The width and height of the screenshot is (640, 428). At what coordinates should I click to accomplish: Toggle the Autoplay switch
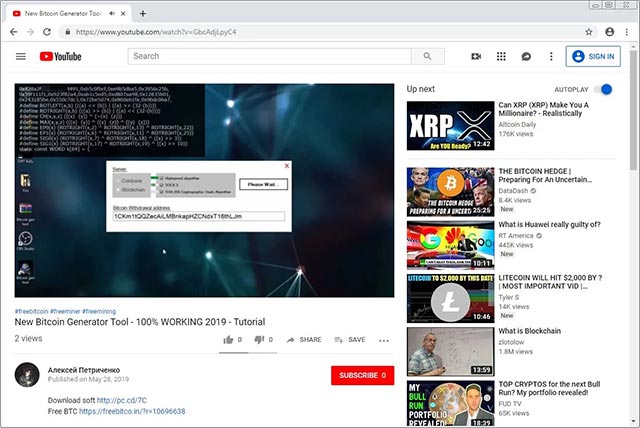coord(603,89)
